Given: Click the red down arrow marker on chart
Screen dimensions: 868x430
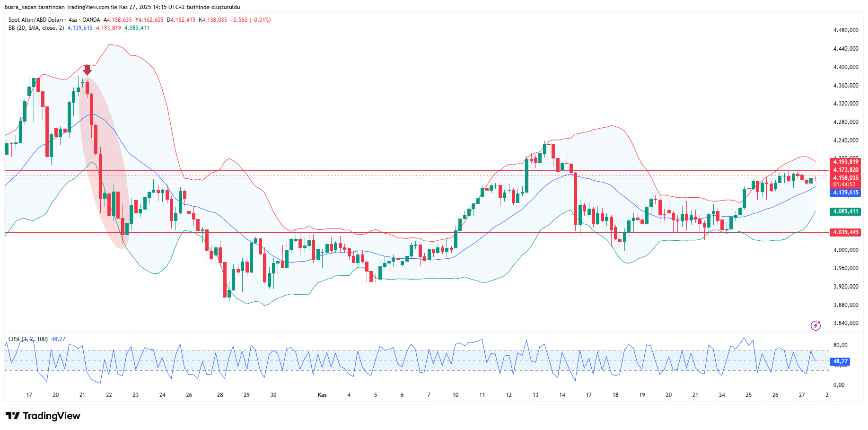Looking at the screenshot, I should click(x=87, y=70).
